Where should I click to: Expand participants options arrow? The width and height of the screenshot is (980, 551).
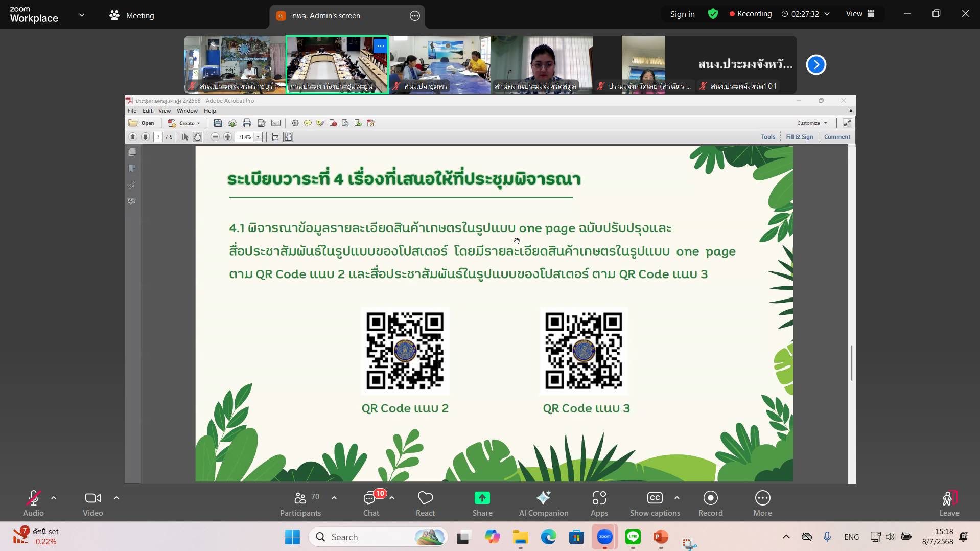[x=334, y=498]
